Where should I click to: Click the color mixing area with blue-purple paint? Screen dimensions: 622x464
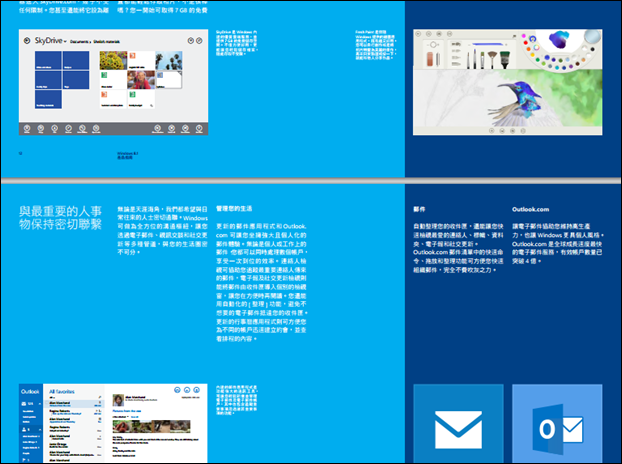click(x=559, y=40)
